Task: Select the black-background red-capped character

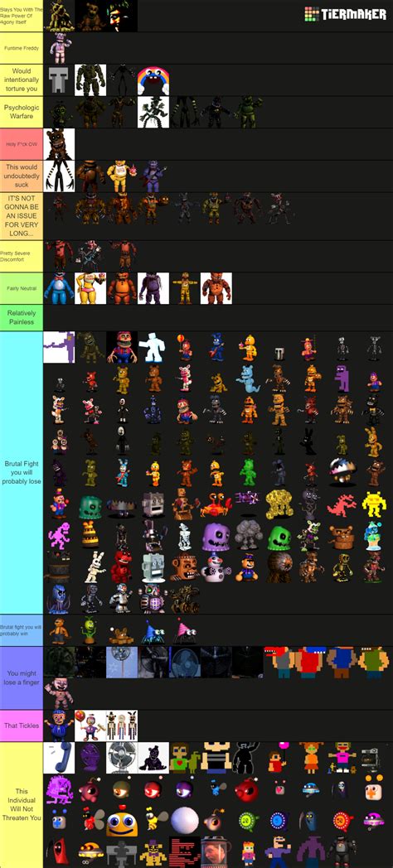Action: [122, 347]
